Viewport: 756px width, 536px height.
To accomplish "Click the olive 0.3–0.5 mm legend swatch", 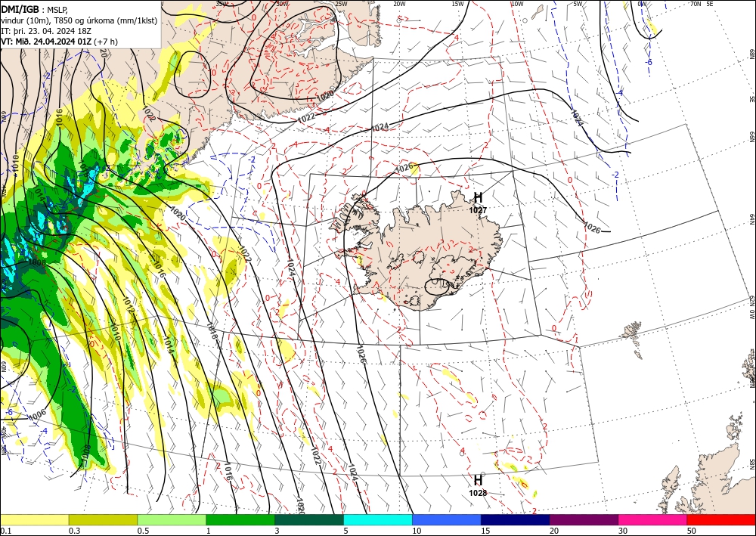I will click(x=103, y=519).
